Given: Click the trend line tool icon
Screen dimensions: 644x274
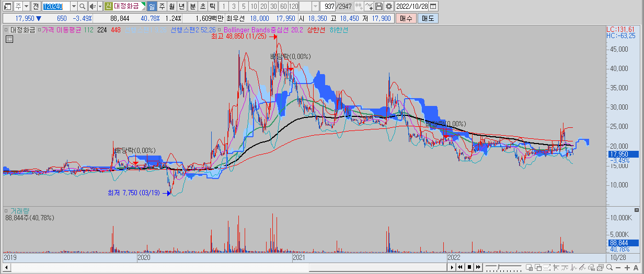Looking at the screenshot, I should coord(565,268).
